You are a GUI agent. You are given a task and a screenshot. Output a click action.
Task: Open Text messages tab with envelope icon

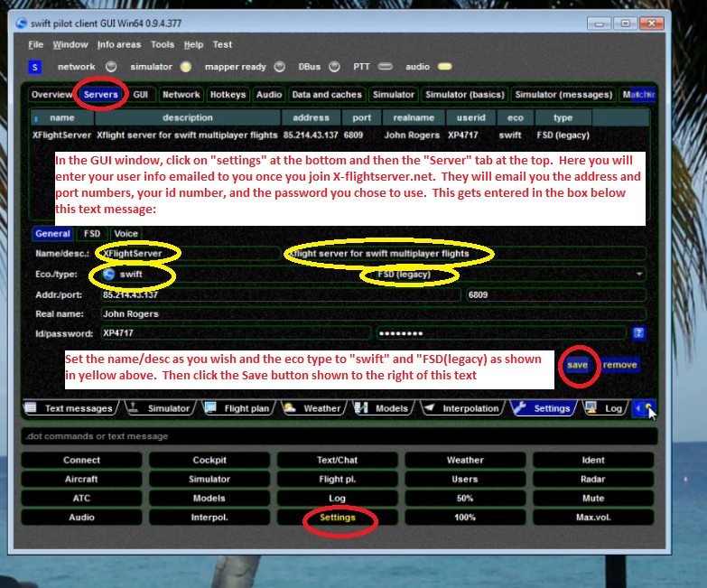(x=70, y=408)
